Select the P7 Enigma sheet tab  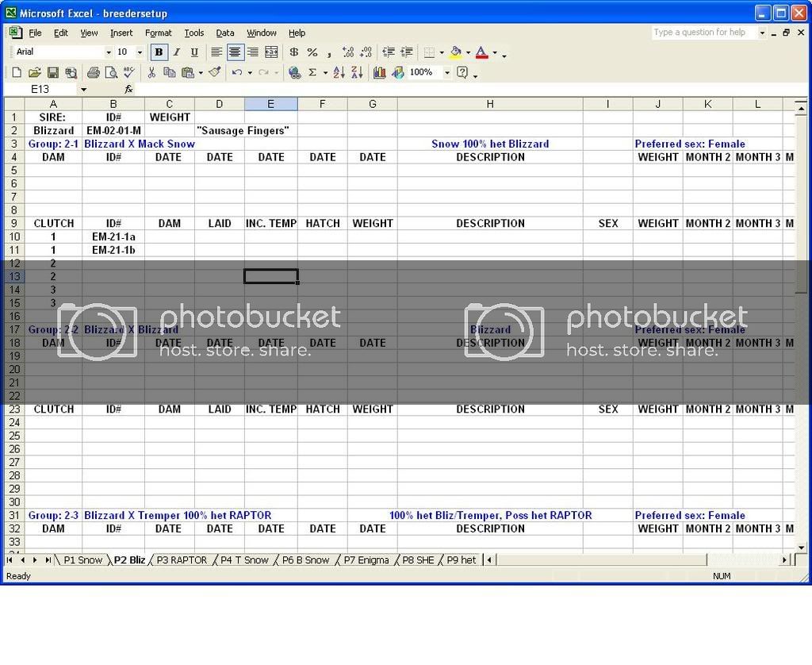(x=365, y=559)
